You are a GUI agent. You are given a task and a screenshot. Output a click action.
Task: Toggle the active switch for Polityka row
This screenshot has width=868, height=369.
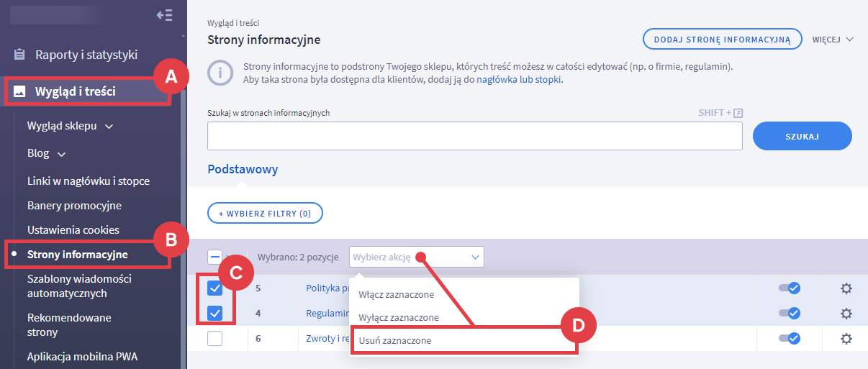pos(790,288)
